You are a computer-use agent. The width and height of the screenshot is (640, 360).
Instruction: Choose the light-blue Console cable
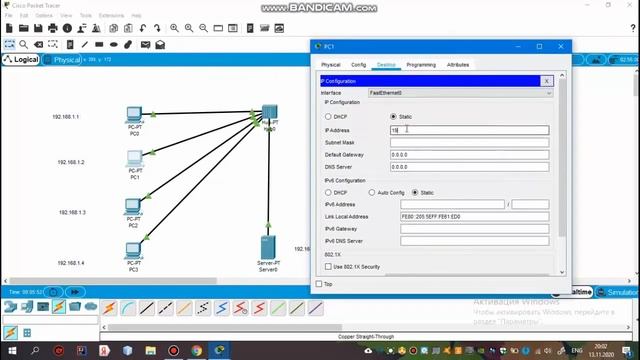pos(128,309)
